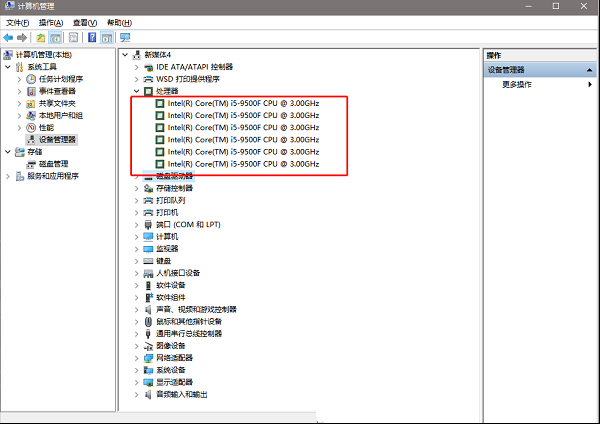Click the 事件查看器 icon in left tree

click(x=31, y=91)
